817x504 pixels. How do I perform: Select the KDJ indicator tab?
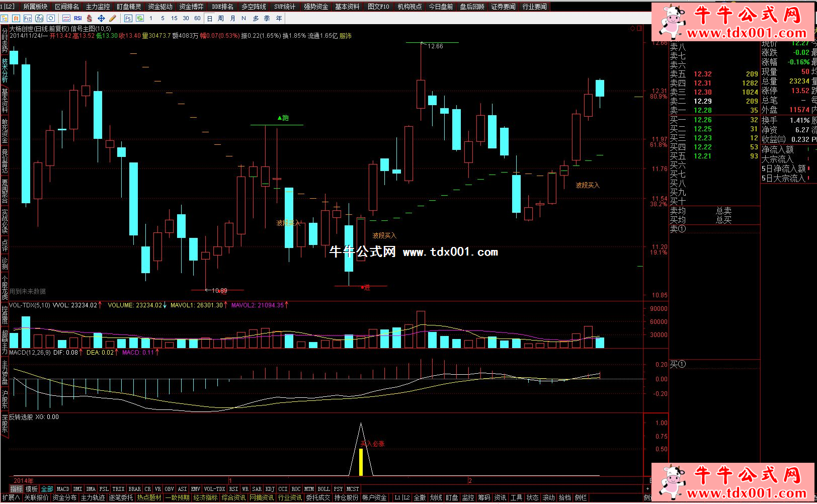(270, 489)
